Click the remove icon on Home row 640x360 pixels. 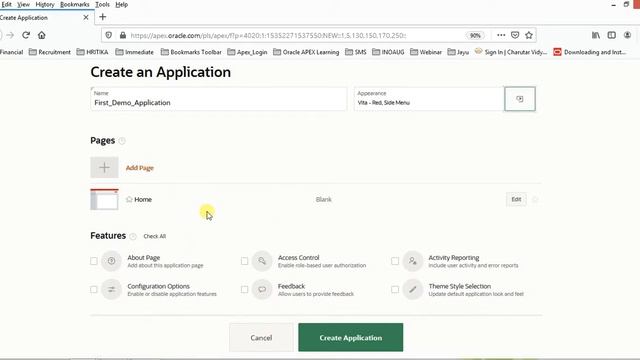click(x=535, y=199)
